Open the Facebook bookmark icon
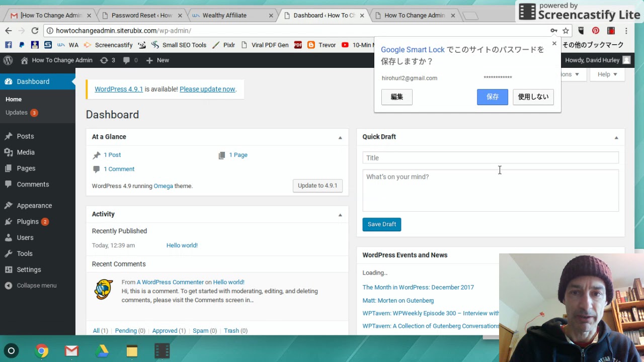This screenshot has height=362, width=644. pyautogui.click(x=9, y=45)
